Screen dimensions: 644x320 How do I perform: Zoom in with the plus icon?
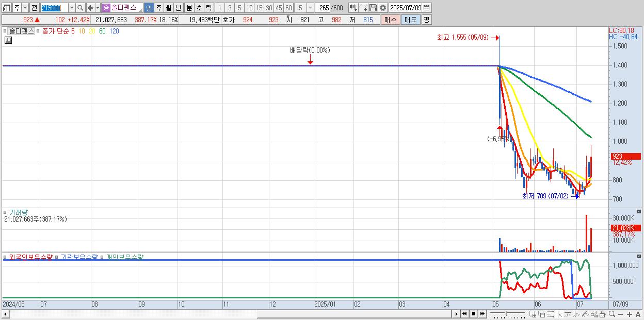[630, 314]
